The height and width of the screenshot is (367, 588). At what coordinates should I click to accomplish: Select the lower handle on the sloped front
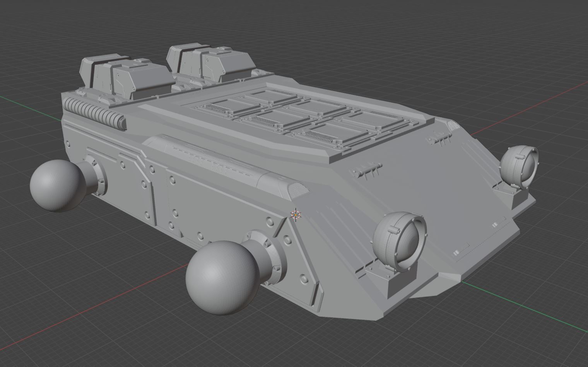tap(367, 170)
